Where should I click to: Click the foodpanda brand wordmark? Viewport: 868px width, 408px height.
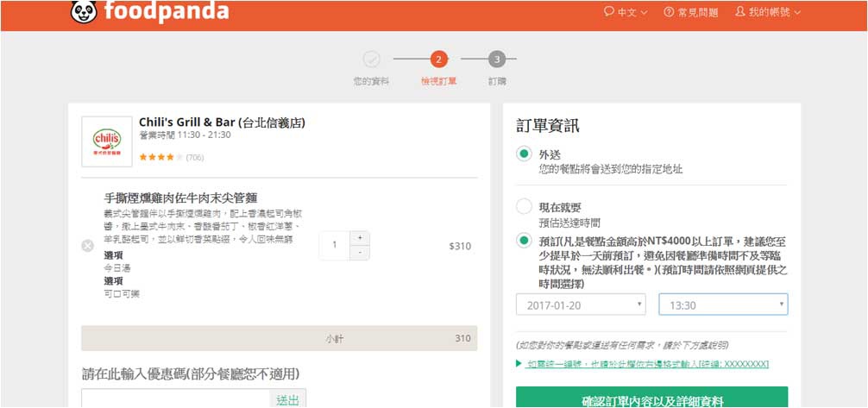[166, 11]
